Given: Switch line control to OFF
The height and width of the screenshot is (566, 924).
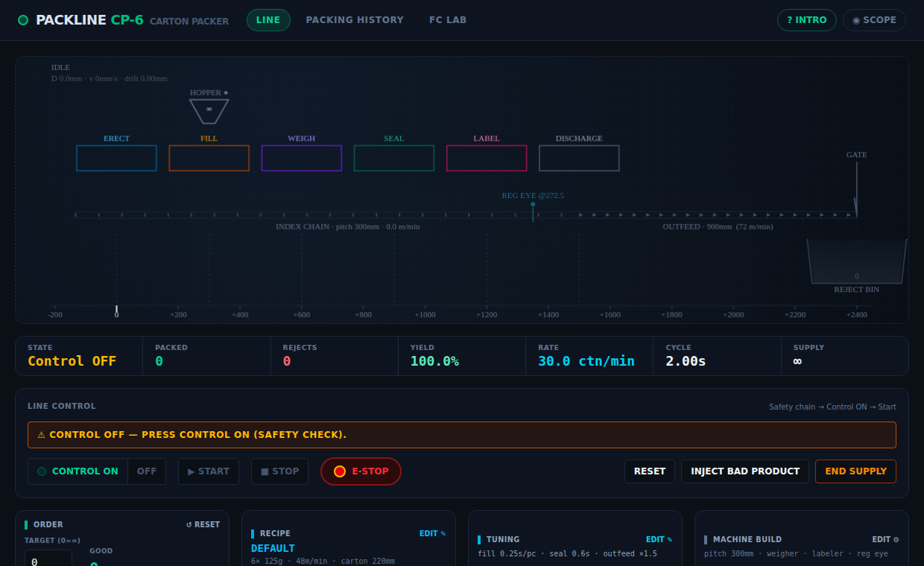Looking at the screenshot, I should click(x=147, y=471).
